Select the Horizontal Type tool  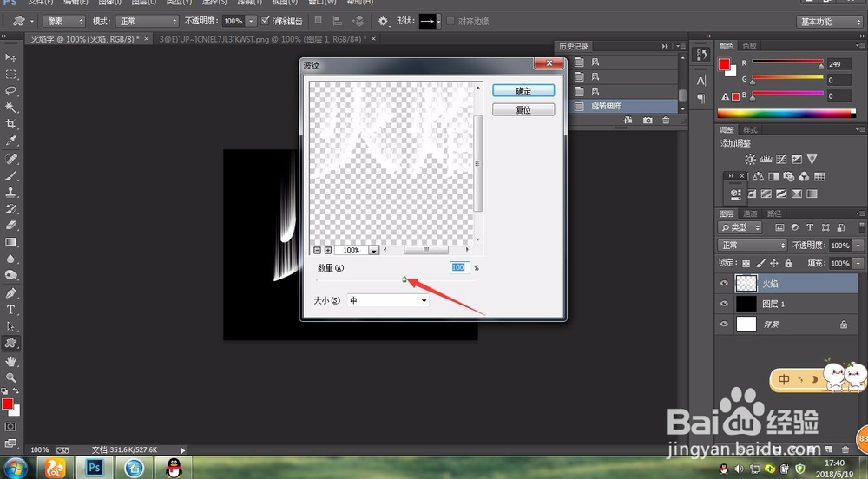pos(10,310)
